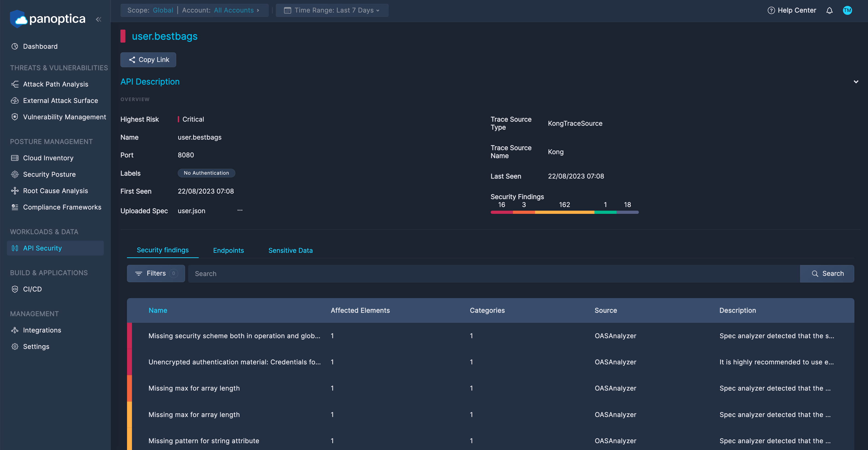Click the Security Findings severity bar
868x450 pixels.
[564, 212]
